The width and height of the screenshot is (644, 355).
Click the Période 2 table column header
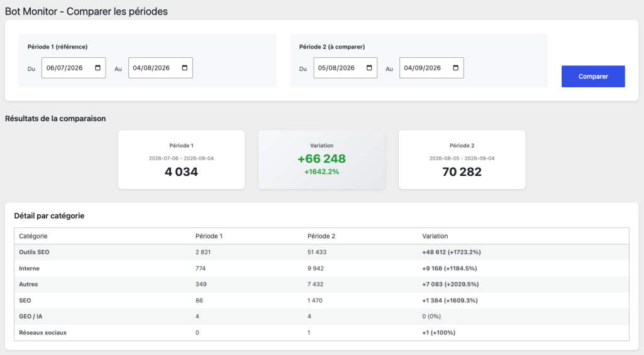321,236
